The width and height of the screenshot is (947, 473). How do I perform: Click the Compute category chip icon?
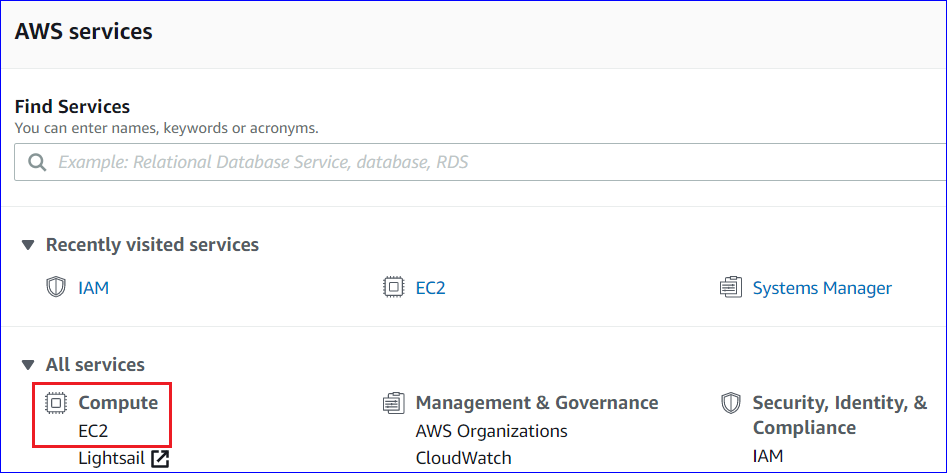point(56,402)
